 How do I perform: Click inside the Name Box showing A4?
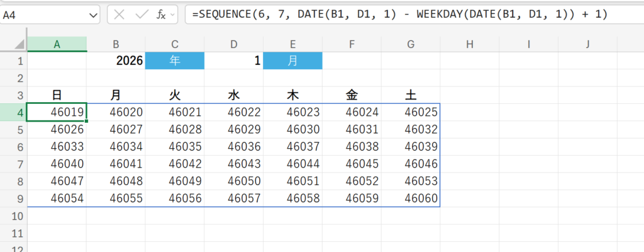point(44,14)
